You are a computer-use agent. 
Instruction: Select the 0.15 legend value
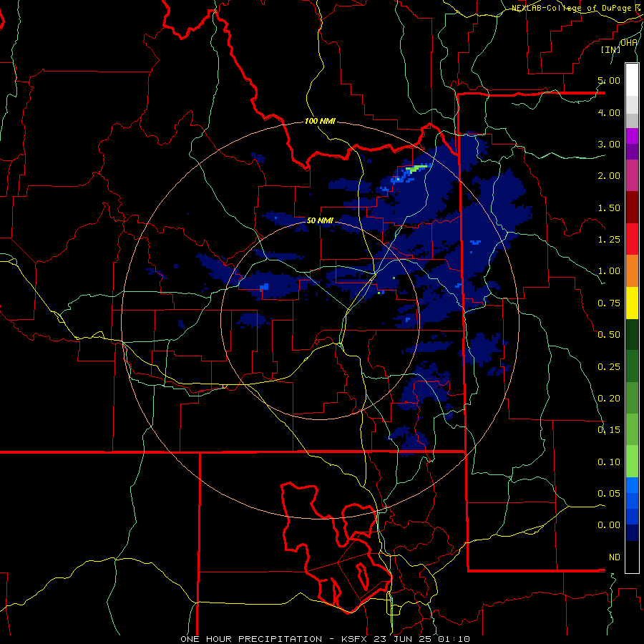coord(609,430)
